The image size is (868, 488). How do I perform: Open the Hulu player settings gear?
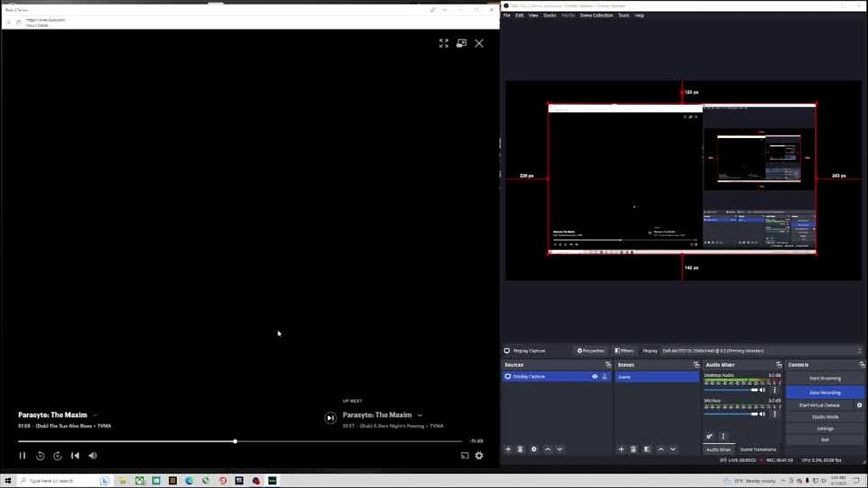point(479,455)
